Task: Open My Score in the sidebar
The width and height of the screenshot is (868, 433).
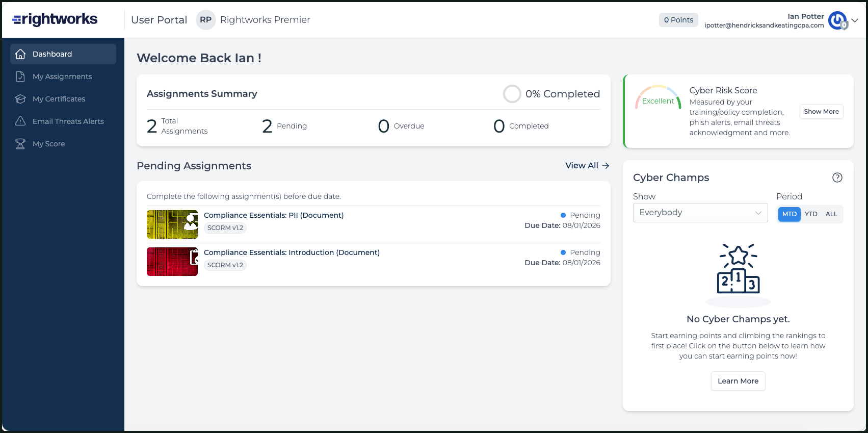Action: point(63,144)
